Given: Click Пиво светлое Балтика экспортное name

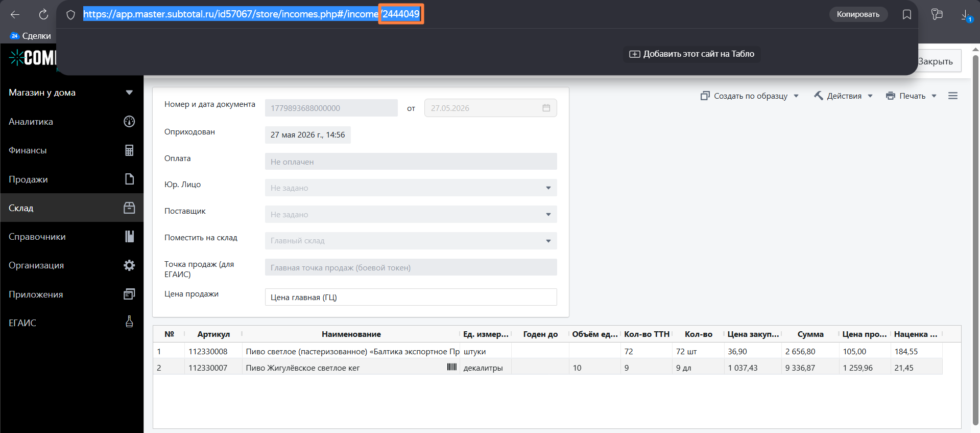Looking at the screenshot, I should click(352, 351).
